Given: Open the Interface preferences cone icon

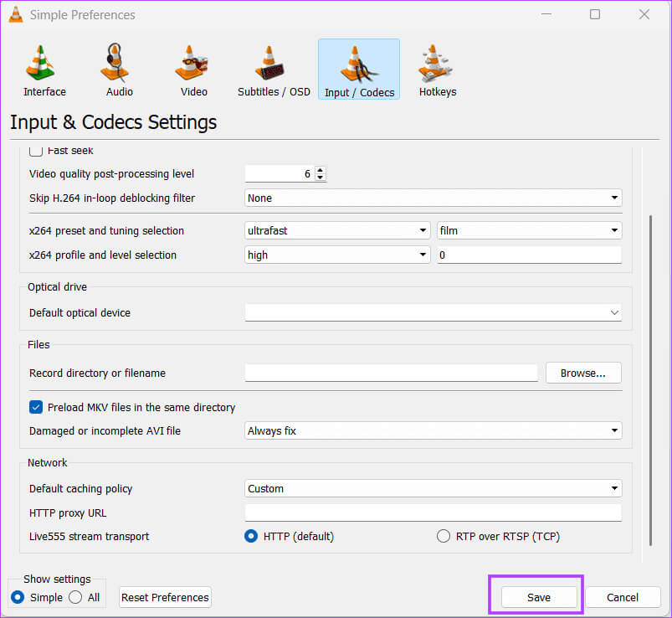Looking at the screenshot, I should [42, 63].
